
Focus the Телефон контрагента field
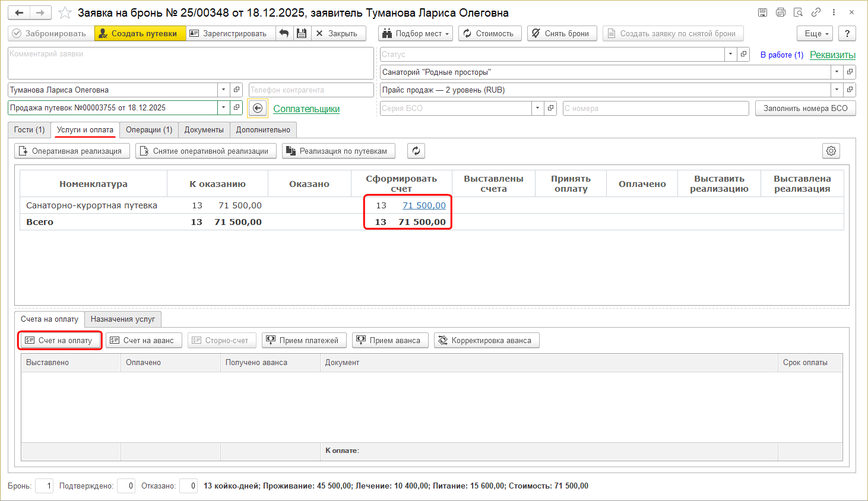tap(311, 90)
